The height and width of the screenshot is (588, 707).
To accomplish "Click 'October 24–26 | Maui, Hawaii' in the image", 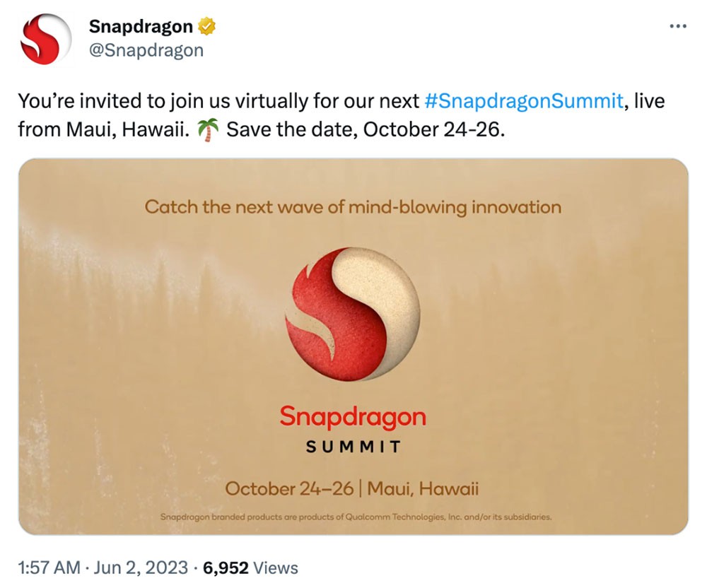I will point(351,488).
